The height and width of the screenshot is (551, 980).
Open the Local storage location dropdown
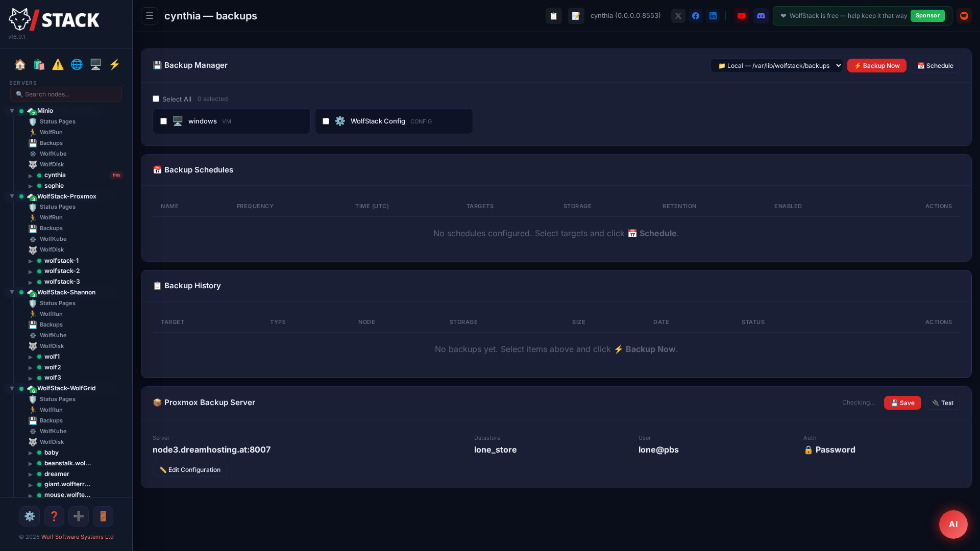point(777,66)
